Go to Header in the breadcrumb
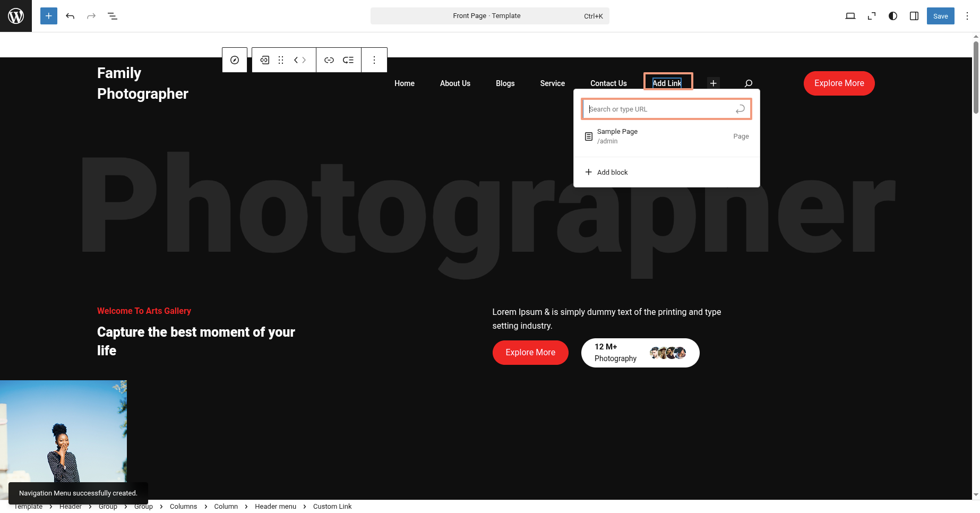Image resolution: width=980 pixels, height=513 pixels. (x=71, y=507)
